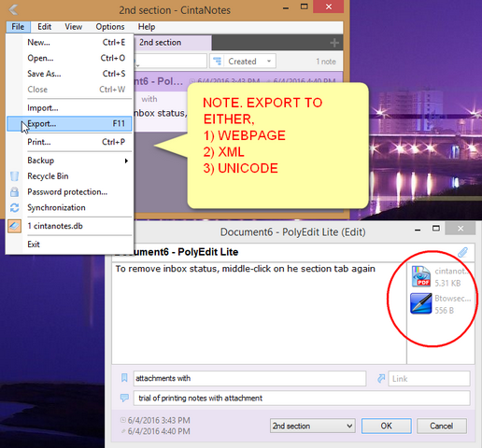Open the Options menu

[x=110, y=27]
